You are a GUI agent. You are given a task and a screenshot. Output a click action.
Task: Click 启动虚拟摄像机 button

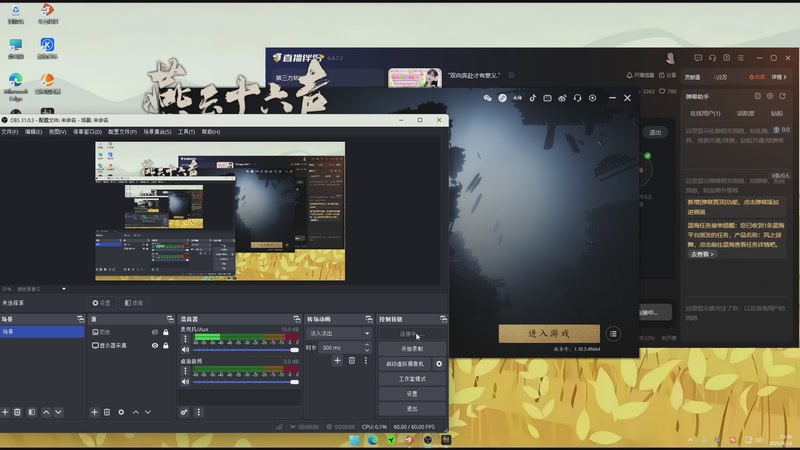click(405, 364)
